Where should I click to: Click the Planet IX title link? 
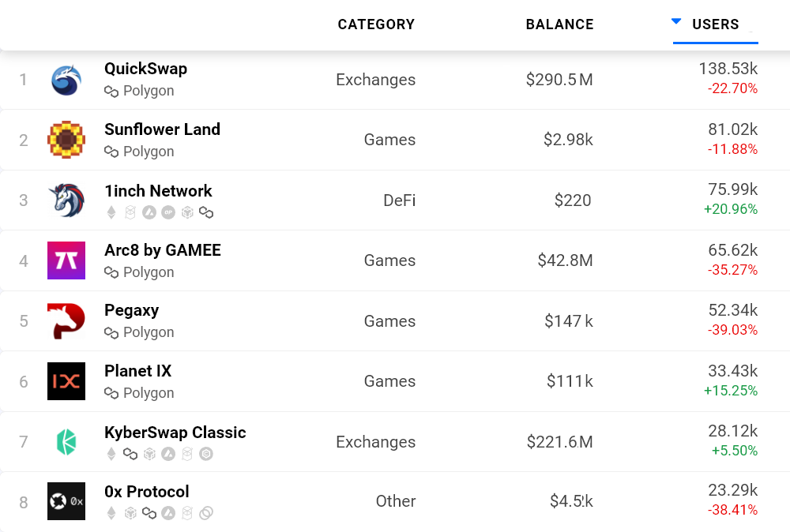(x=137, y=371)
